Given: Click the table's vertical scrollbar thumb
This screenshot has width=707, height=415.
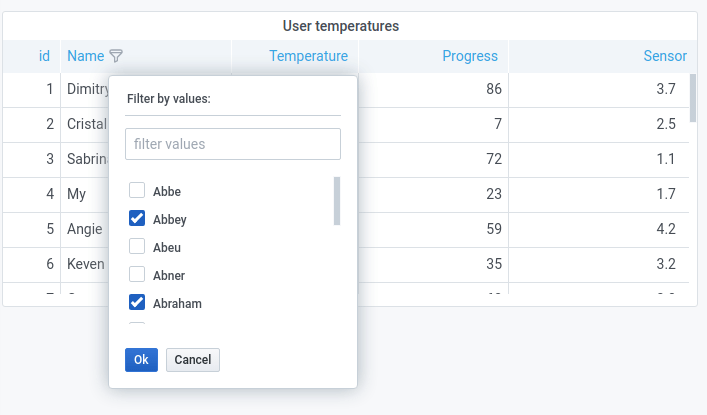Looking at the screenshot, I should tap(693, 97).
